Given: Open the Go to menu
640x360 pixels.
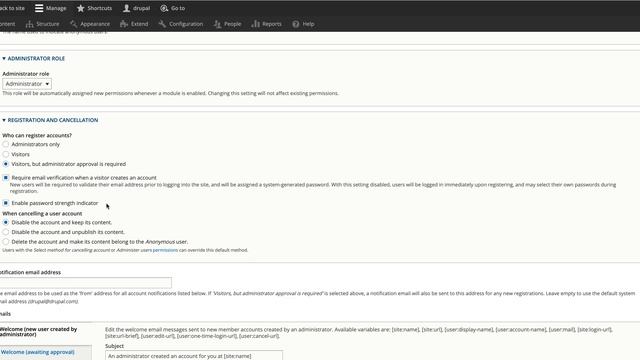Looking at the screenshot, I should coord(173,8).
